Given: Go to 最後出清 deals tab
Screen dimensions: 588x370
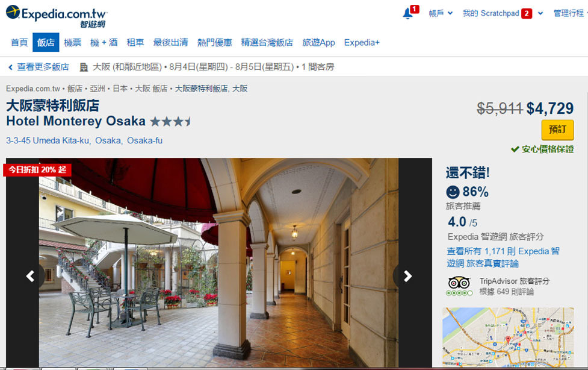Looking at the screenshot, I should tap(171, 42).
